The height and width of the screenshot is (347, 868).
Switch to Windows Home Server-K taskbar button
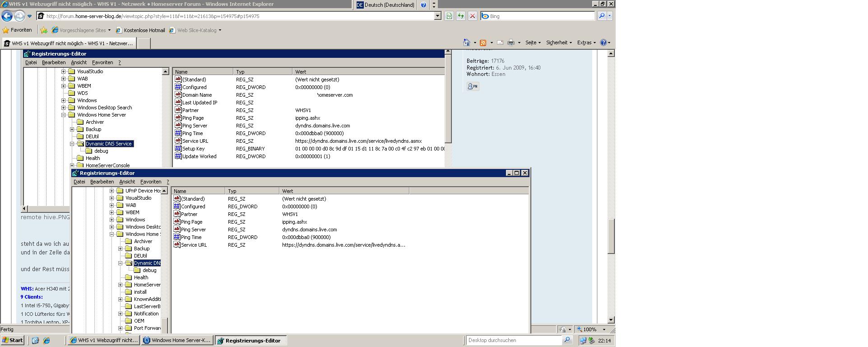[177, 340]
